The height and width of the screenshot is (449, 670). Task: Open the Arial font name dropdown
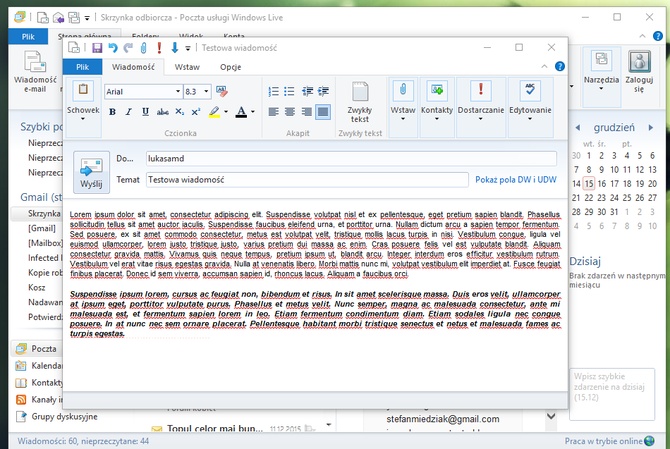(177, 91)
